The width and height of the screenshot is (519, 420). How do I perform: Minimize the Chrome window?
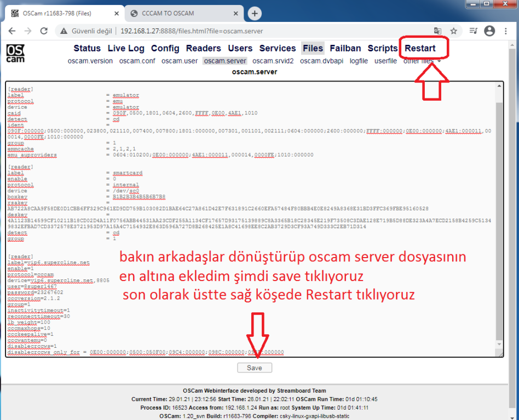click(474, 4)
